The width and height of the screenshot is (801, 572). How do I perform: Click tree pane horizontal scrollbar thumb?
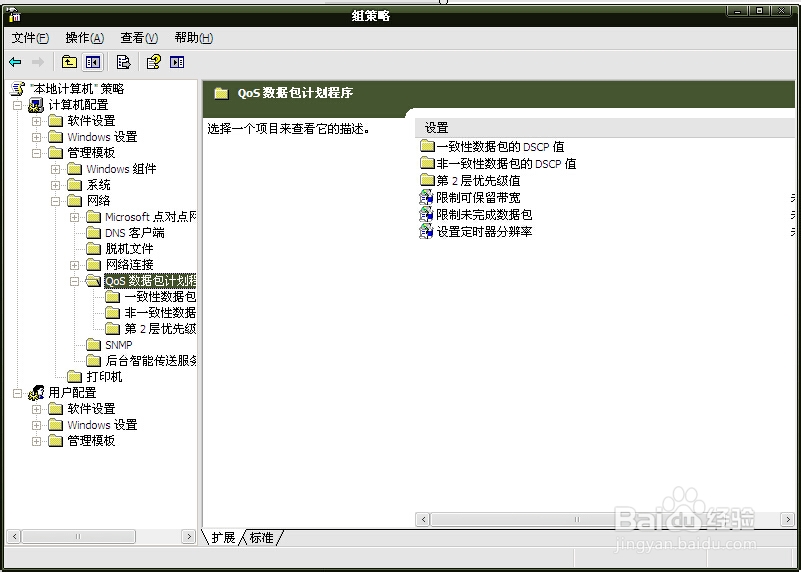78,536
